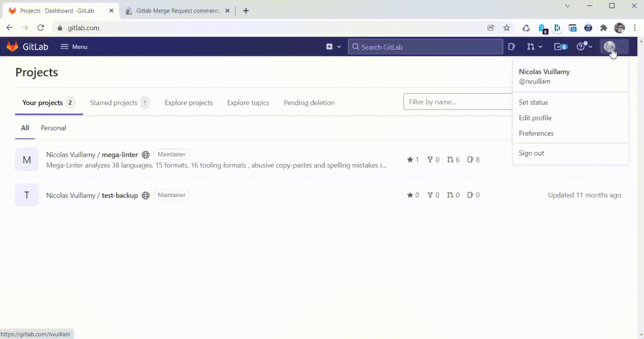This screenshot has width=644, height=339.
Task: Open the mega-linter project link
Action: [x=120, y=155]
